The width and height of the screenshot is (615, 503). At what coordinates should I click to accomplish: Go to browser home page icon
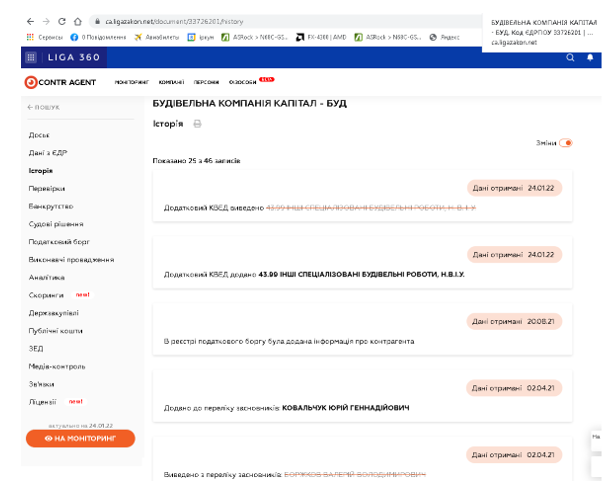click(x=79, y=20)
